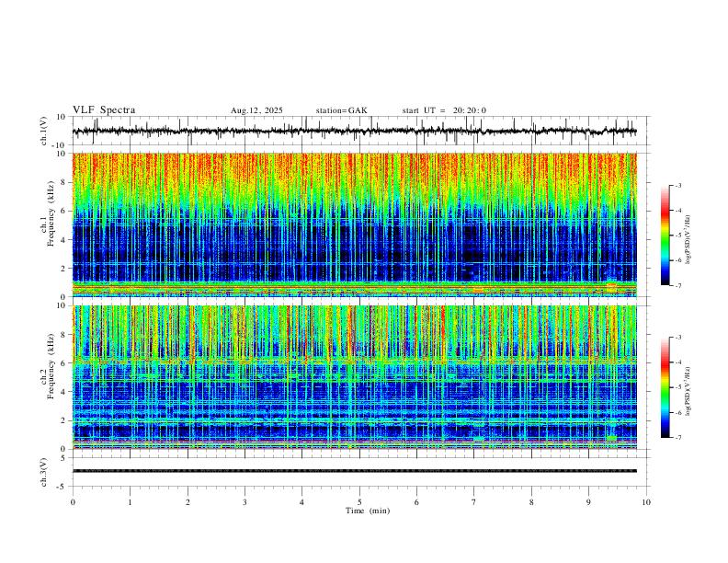
Task: Click the time axis tick label "5"
Action: click(x=359, y=502)
